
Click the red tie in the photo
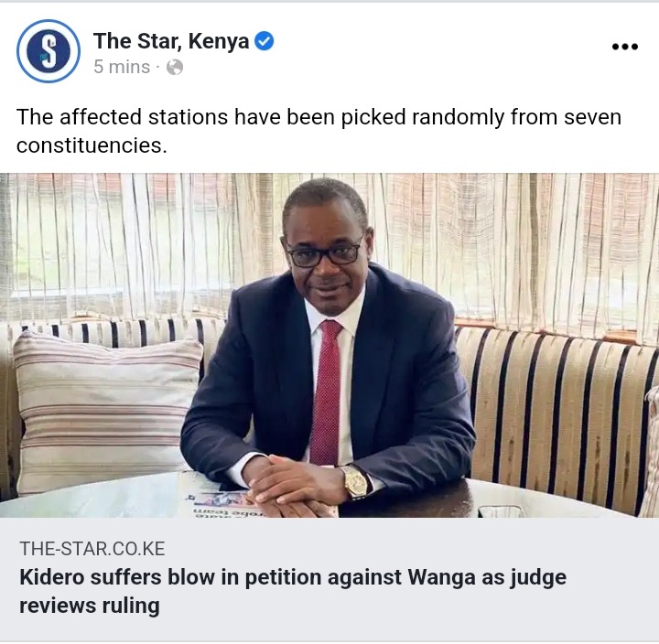pos(326,392)
